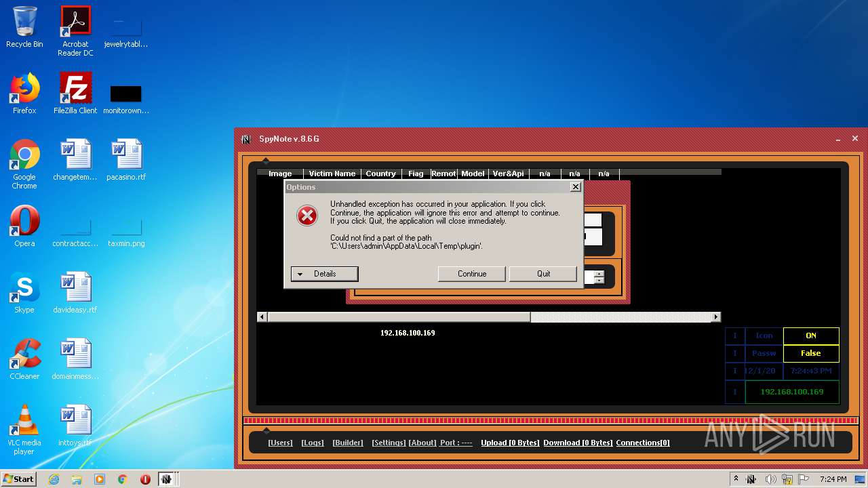This screenshot has height=488, width=868.
Task: Select domainmess... document on desktop
Action: click(75, 359)
